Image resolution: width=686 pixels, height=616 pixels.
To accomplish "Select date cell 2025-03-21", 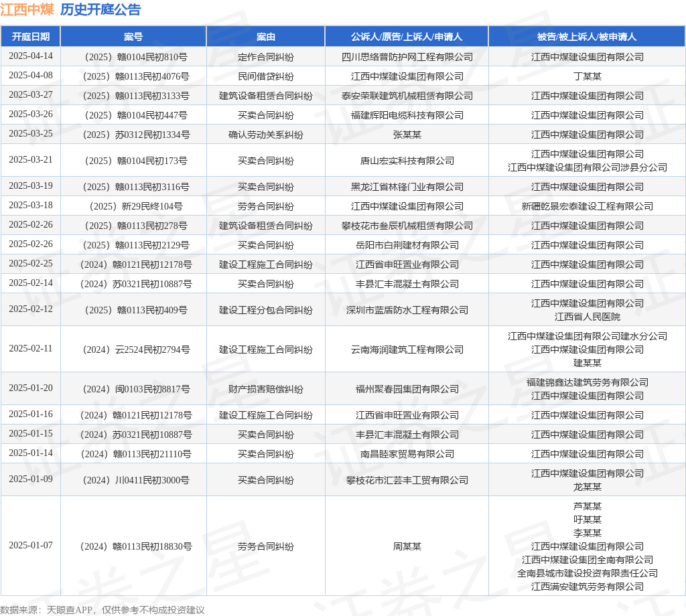I will click(x=31, y=160).
